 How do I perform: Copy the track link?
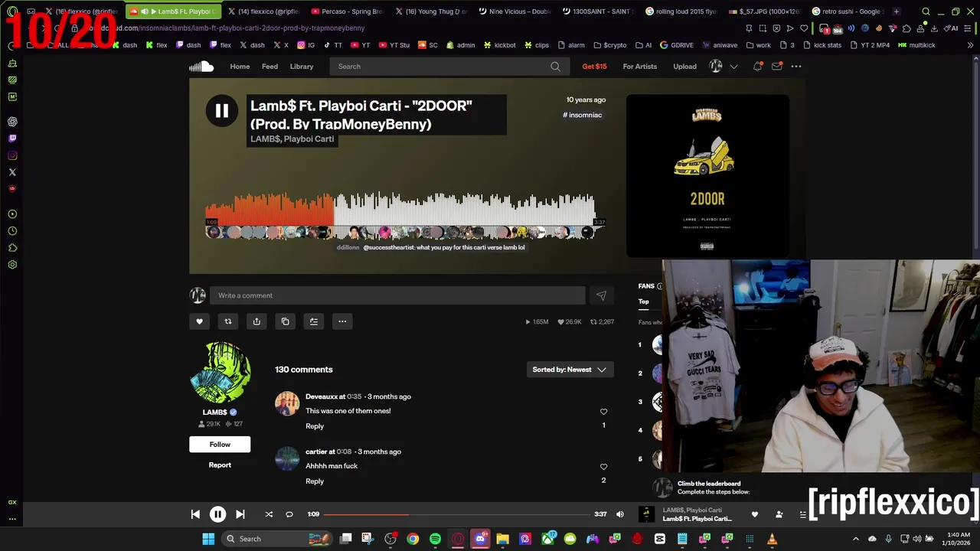click(x=285, y=321)
